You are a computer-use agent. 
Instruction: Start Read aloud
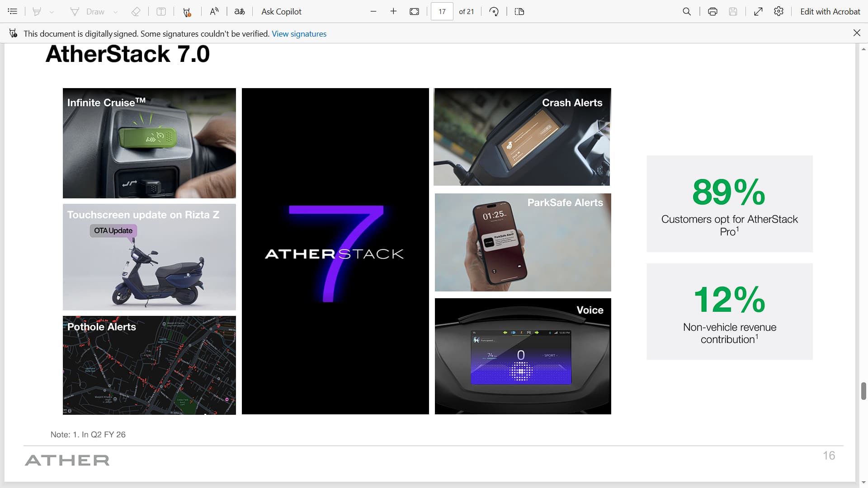pyautogui.click(x=214, y=11)
